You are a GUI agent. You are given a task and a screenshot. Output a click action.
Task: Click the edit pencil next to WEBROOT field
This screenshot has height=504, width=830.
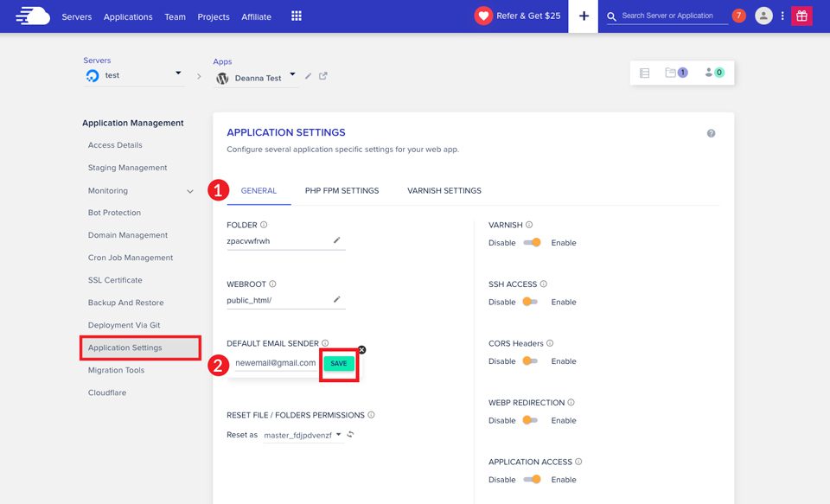click(337, 300)
